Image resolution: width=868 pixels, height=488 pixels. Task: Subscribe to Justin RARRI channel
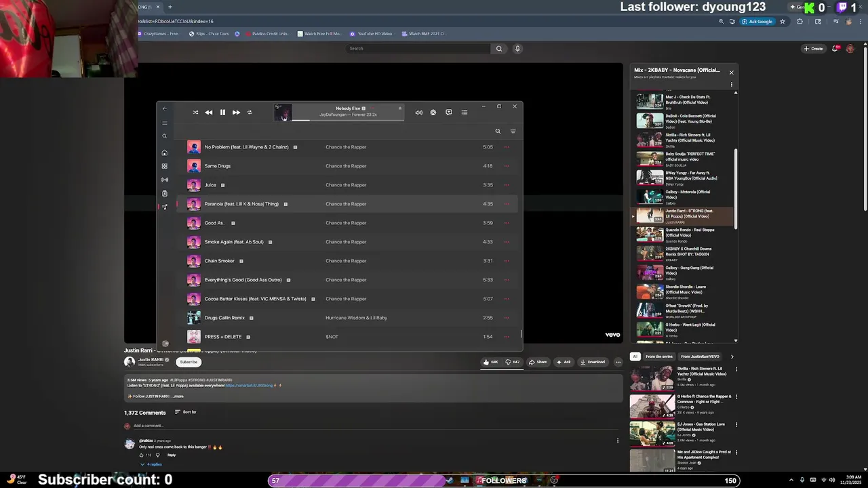(189, 362)
